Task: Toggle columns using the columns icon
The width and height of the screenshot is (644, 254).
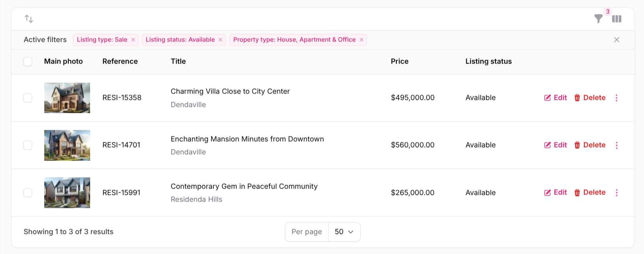Action: [x=617, y=19]
